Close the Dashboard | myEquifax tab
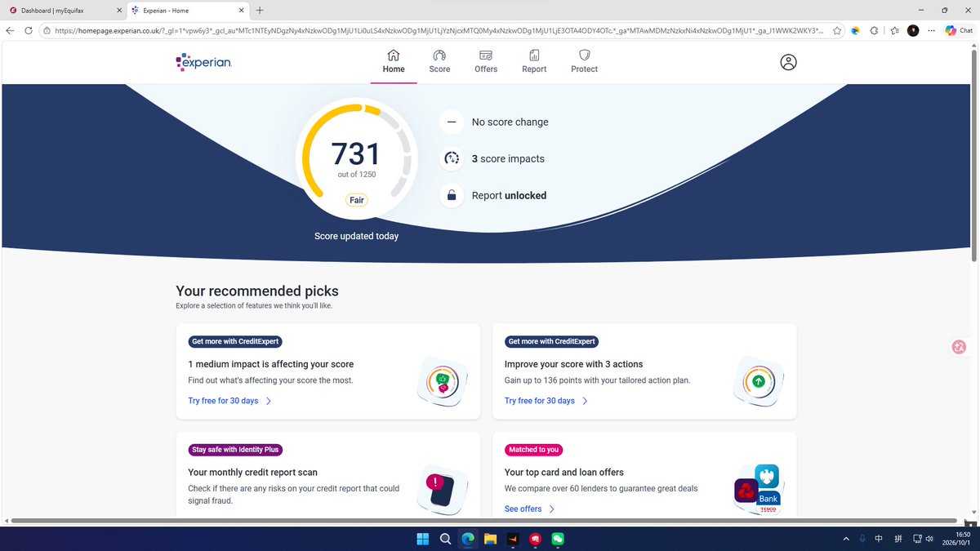This screenshot has width=980, height=551. (118, 10)
